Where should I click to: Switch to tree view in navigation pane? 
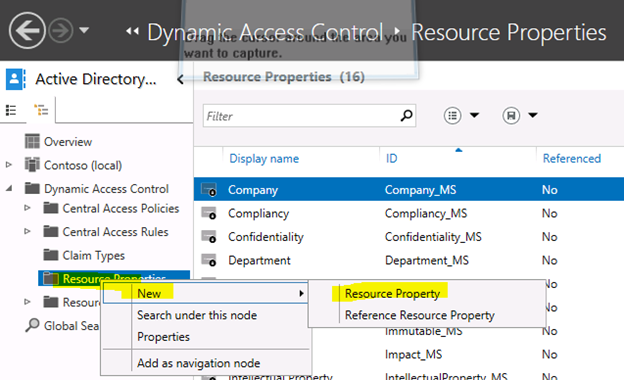[x=41, y=110]
